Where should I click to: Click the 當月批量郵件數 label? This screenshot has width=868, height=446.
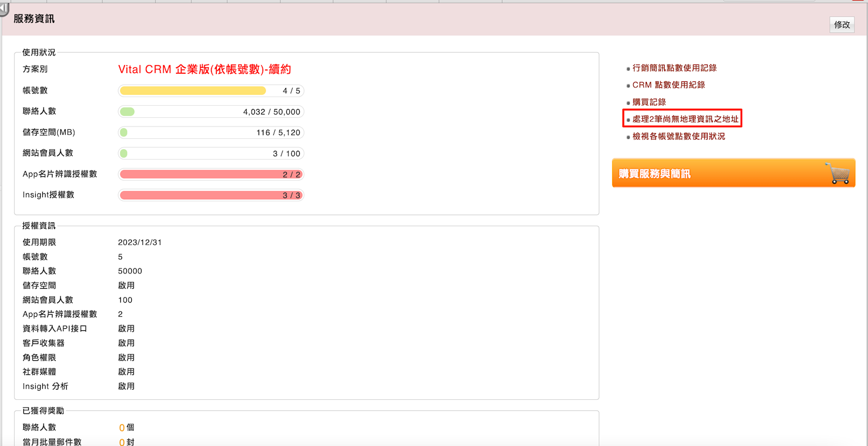click(x=52, y=442)
